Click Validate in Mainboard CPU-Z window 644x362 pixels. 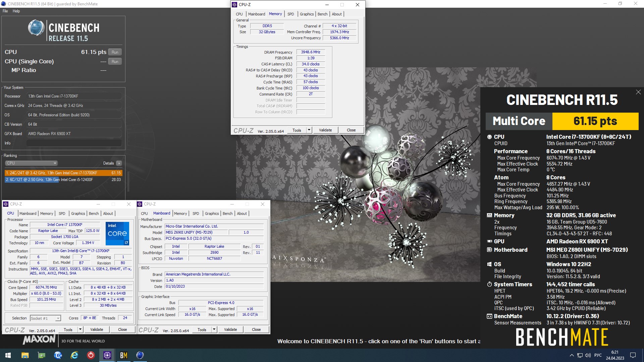[x=230, y=329]
